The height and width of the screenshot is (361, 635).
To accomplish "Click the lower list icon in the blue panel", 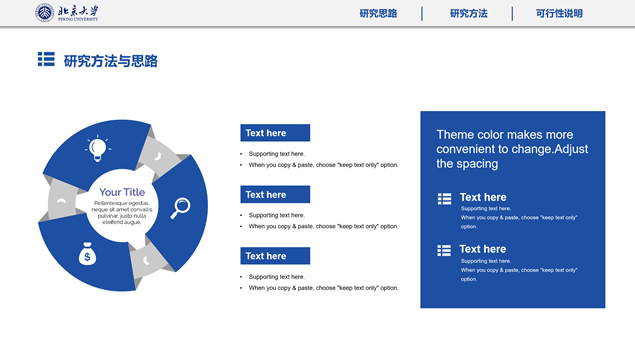I will coord(444,250).
